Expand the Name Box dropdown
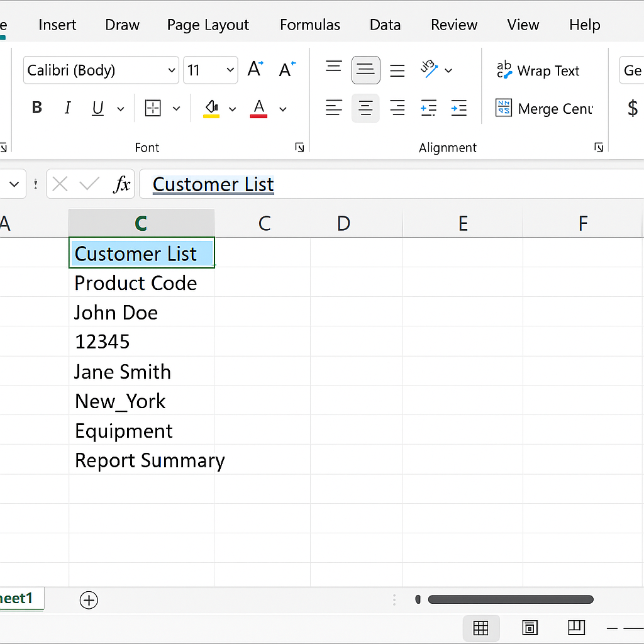Image resolution: width=644 pixels, height=644 pixels. [x=14, y=184]
